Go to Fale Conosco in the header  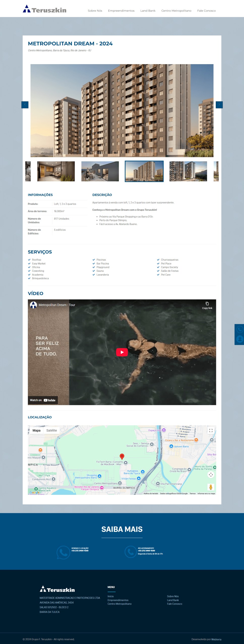(x=206, y=11)
